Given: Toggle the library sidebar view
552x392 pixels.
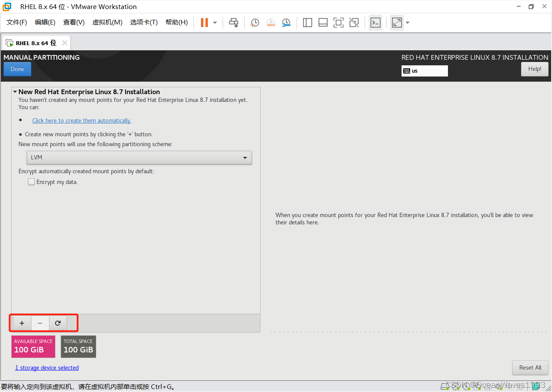Looking at the screenshot, I should (307, 23).
